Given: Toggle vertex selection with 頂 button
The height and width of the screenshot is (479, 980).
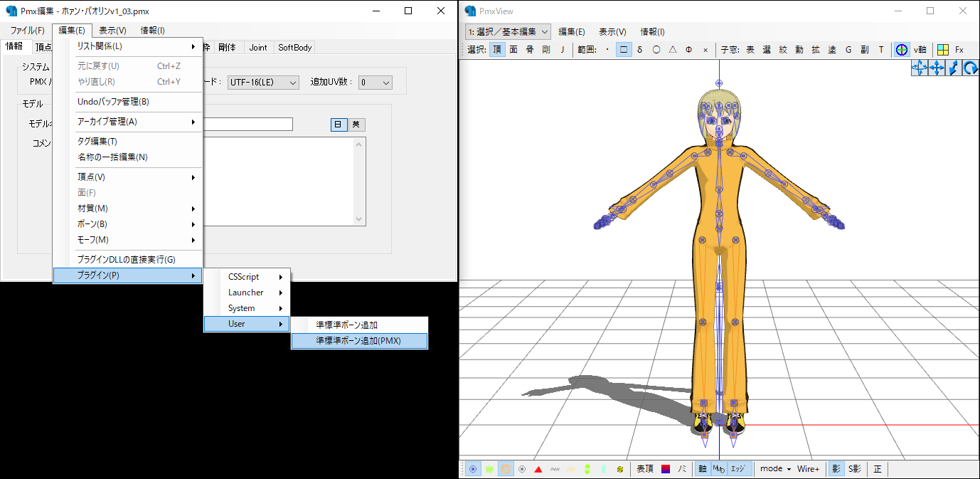Looking at the screenshot, I should tap(496, 50).
